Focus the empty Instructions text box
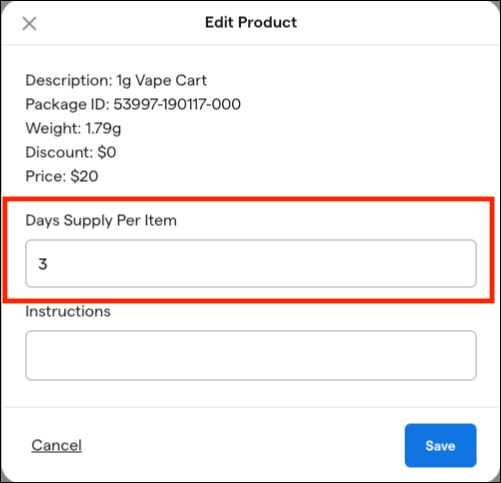 (x=251, y=355)
